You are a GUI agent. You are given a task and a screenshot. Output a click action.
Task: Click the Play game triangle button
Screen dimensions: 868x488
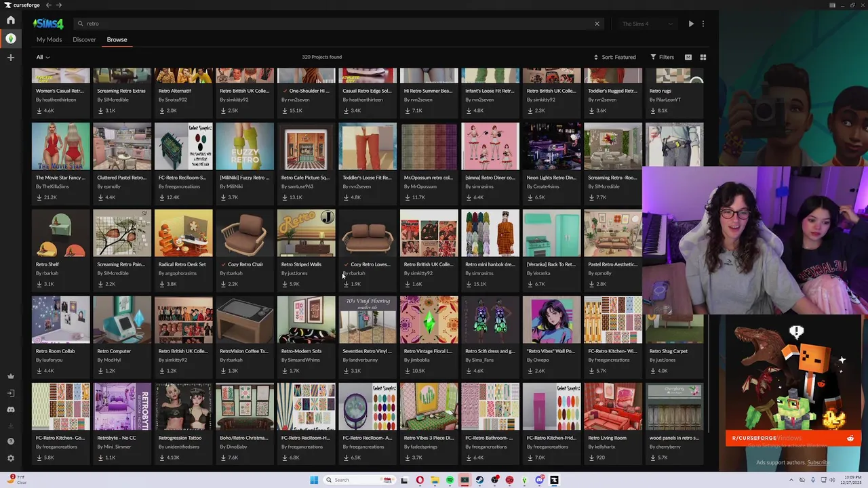click(x=691, y=24)
